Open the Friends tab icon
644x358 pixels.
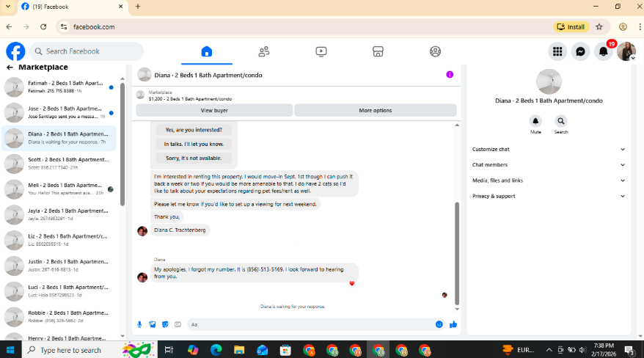[x=263, y=51]
